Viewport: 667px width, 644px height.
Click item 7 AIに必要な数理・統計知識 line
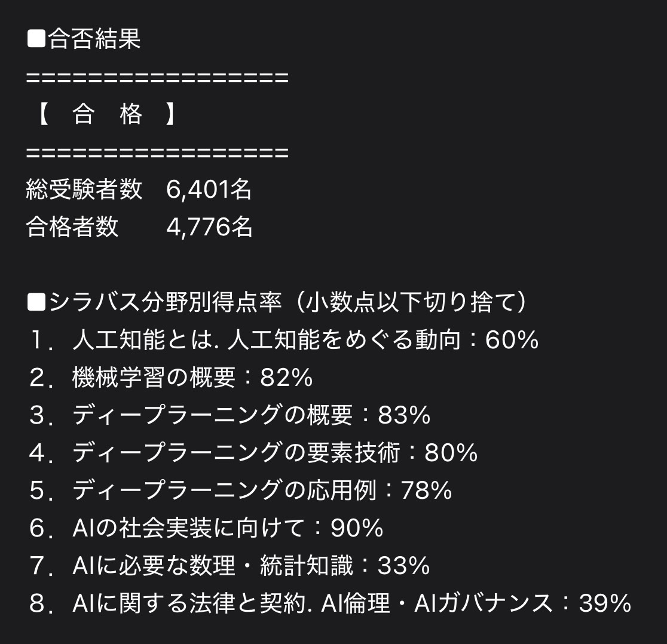(x=230, y=565)
